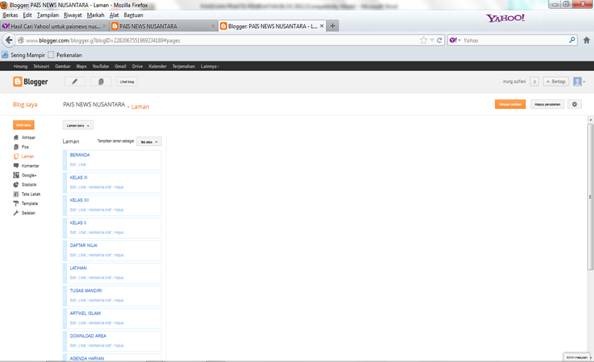
Task: Open the Ikhtisar home icon in sidebar
Action: coord(16,137)
